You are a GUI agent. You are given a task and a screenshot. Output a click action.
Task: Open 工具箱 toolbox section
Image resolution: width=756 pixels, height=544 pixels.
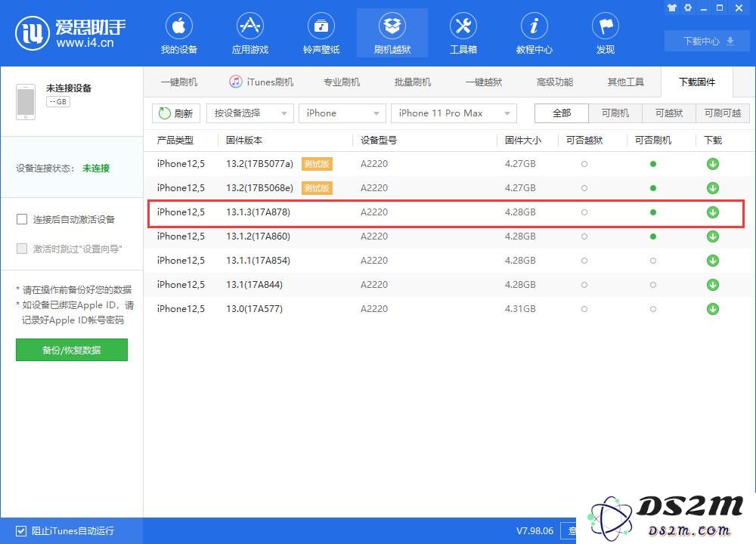(x=463, y=34)
